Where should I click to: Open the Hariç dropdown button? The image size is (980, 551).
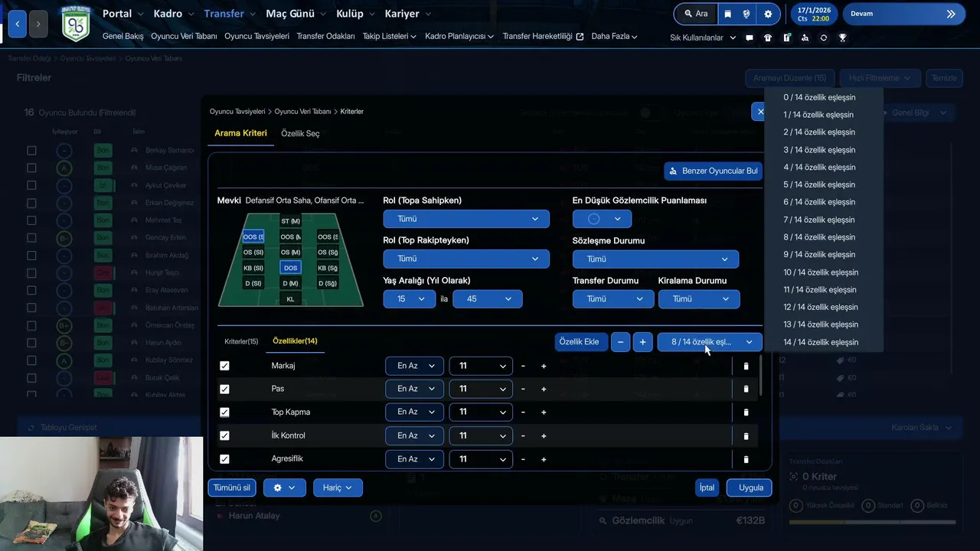tap(338, 487)
